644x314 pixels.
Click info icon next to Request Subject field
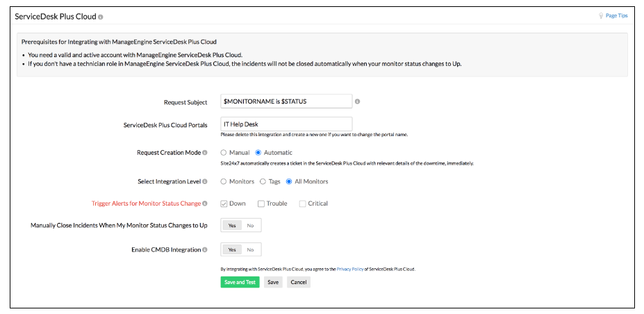point(357,101)
